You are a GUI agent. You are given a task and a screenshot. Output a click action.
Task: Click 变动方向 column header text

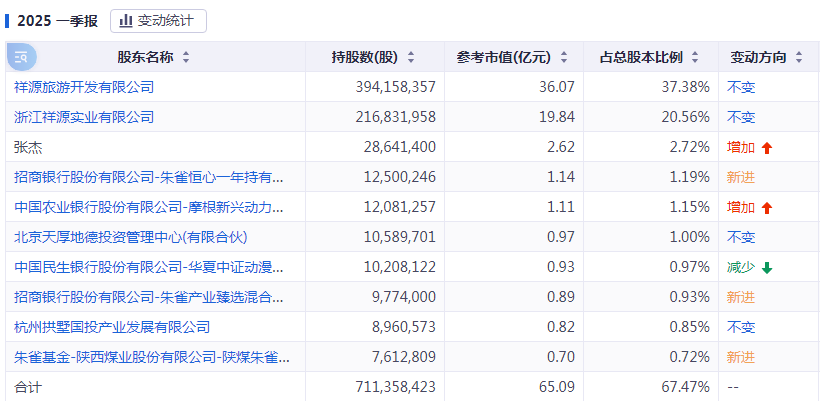coord(758,58)
